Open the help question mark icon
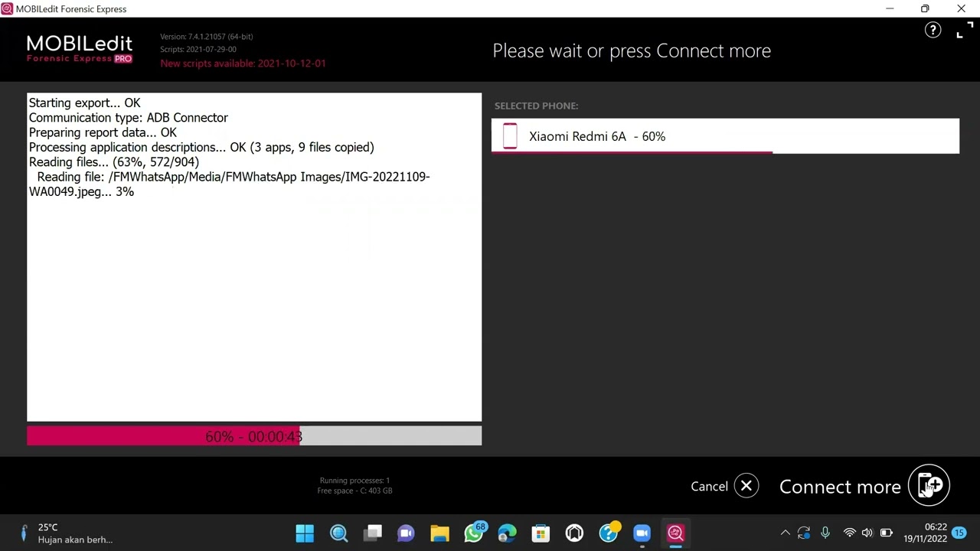The image size is (980, 551). coord(933,30)
